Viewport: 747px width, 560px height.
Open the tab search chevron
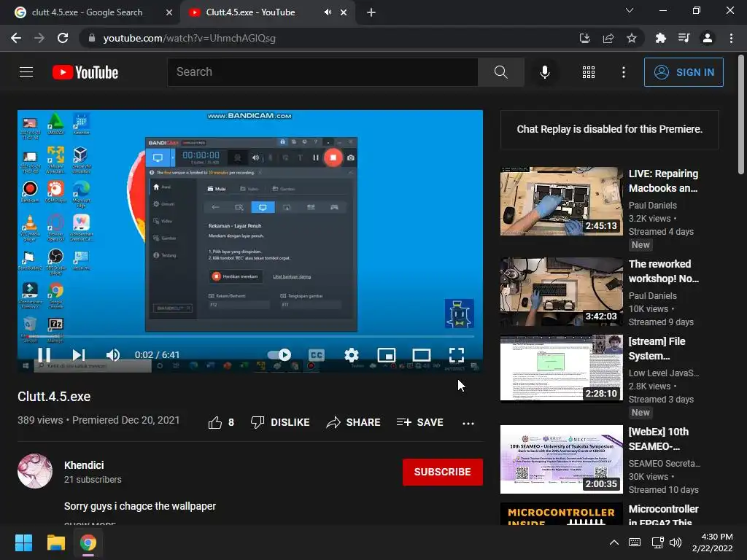coord(630,10)
